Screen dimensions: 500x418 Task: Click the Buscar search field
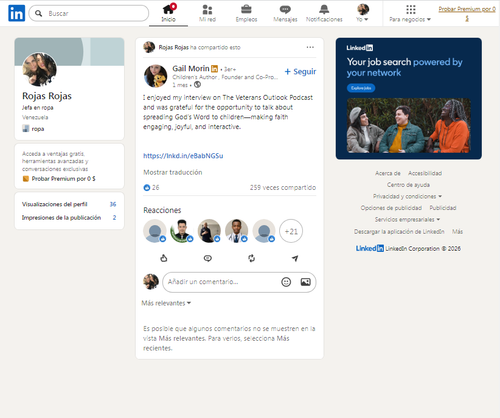(89, 13)
